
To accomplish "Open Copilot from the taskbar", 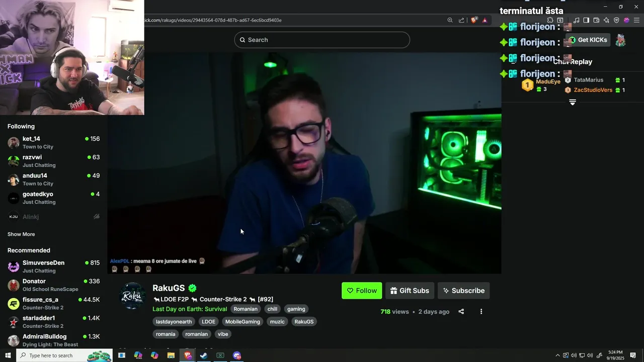I will point(154,355).
